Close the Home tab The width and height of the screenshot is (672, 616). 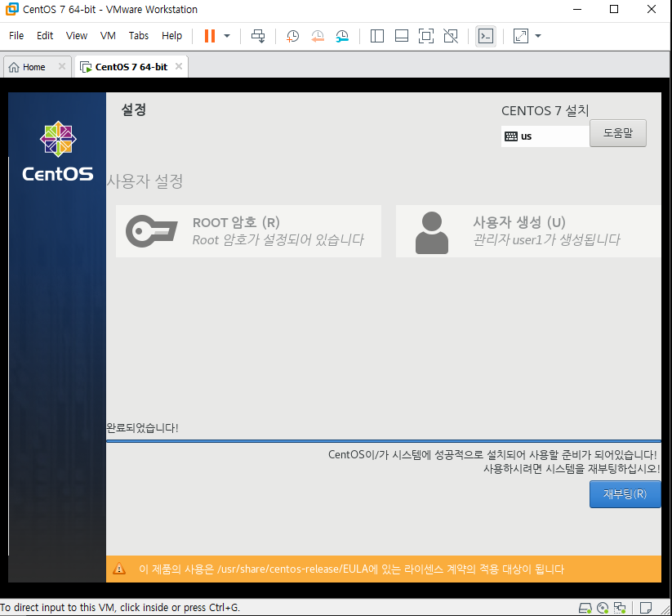coord(62,66)
